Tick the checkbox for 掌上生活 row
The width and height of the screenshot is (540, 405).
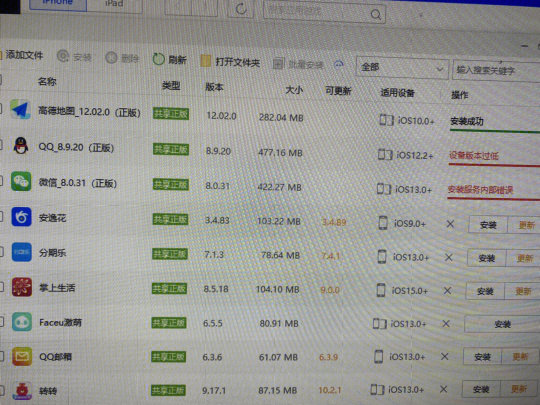pos(1,287)
